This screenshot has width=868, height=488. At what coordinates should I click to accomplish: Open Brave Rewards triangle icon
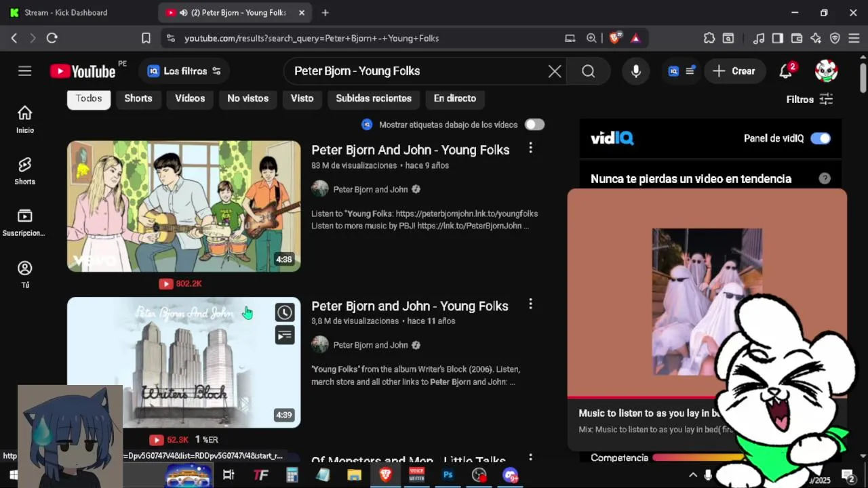tap(635, 38)
